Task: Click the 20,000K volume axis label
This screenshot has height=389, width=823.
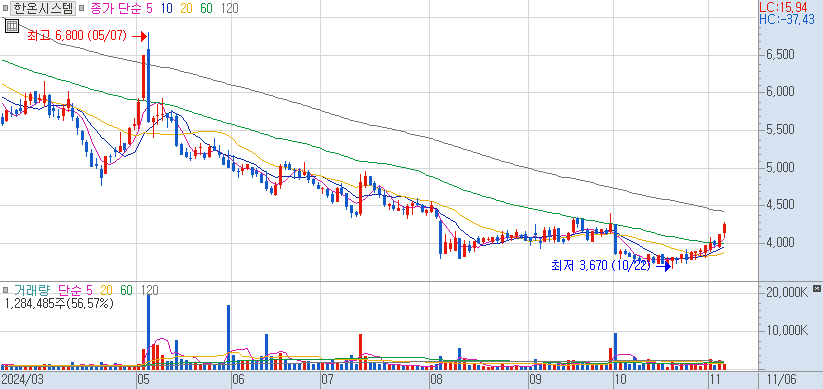Action: (x=787, y=292)
